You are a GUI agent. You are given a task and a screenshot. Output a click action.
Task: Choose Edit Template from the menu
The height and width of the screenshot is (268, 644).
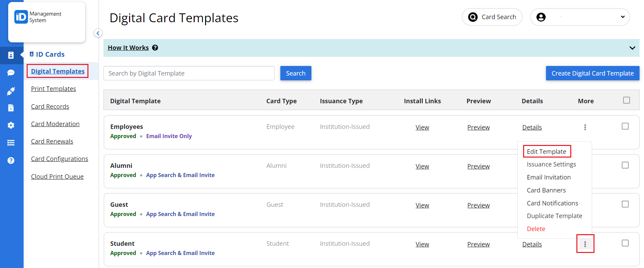(546, 151)
